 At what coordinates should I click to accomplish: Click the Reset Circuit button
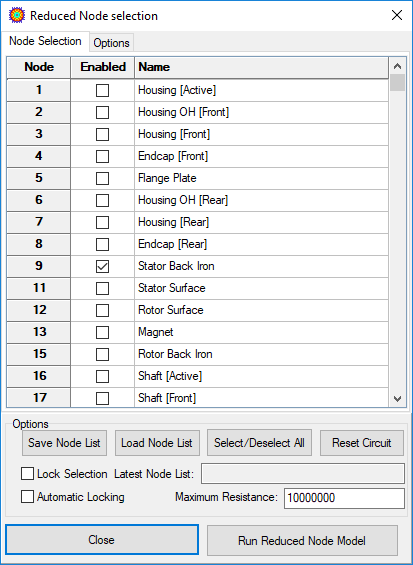(362, 443)
